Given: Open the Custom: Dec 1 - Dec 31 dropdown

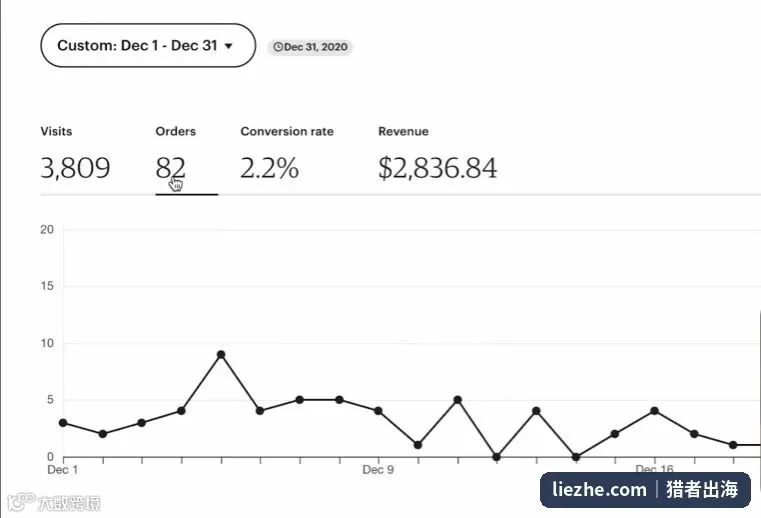Looking at the screenshot, I should 148,45.
